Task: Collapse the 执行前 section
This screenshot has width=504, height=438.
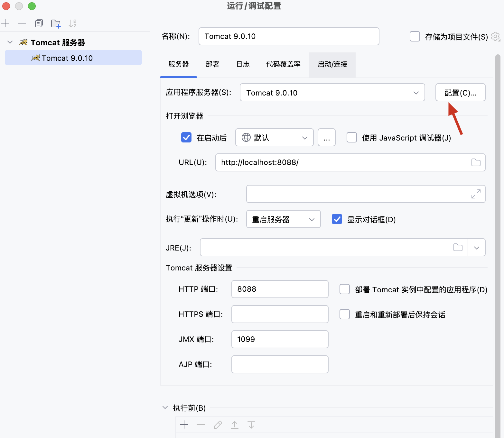Action: 165,407
